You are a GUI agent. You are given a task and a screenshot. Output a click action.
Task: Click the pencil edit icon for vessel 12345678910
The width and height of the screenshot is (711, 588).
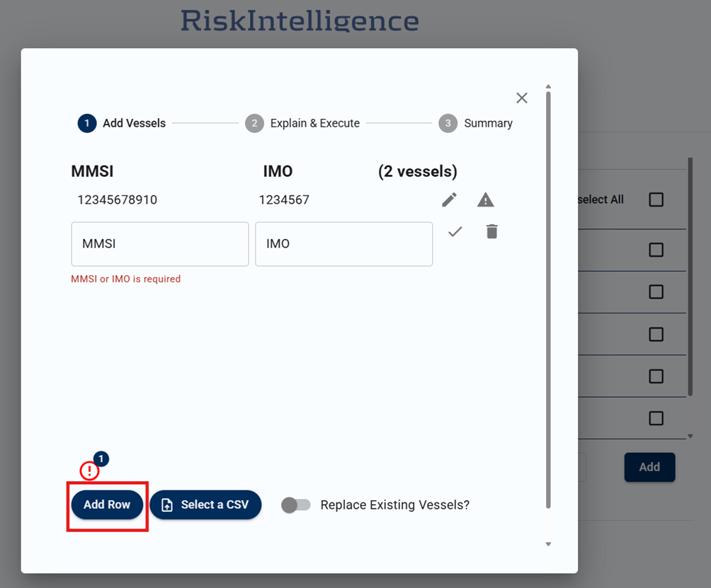(449, 200)
